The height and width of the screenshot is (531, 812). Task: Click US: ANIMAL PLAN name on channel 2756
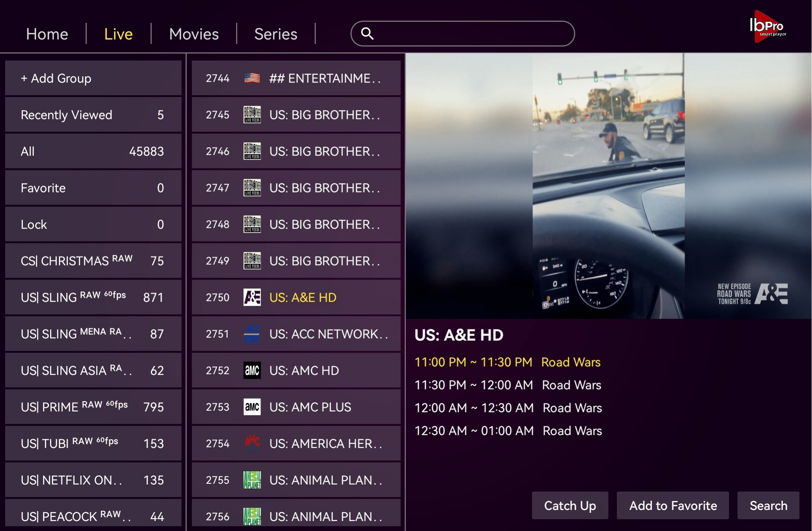326,516
